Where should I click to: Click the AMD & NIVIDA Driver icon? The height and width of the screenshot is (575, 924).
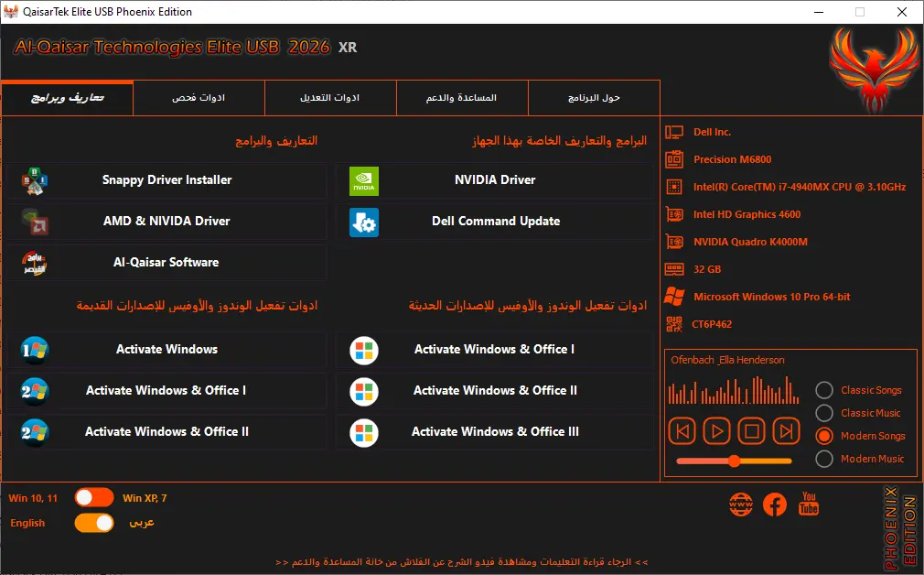coord(35,222)
